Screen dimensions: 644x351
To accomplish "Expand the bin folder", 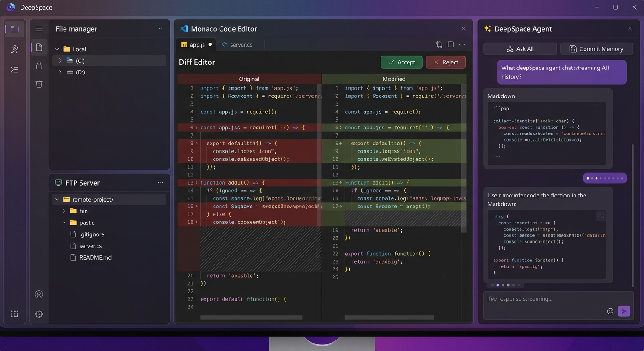I will (64, 211).
